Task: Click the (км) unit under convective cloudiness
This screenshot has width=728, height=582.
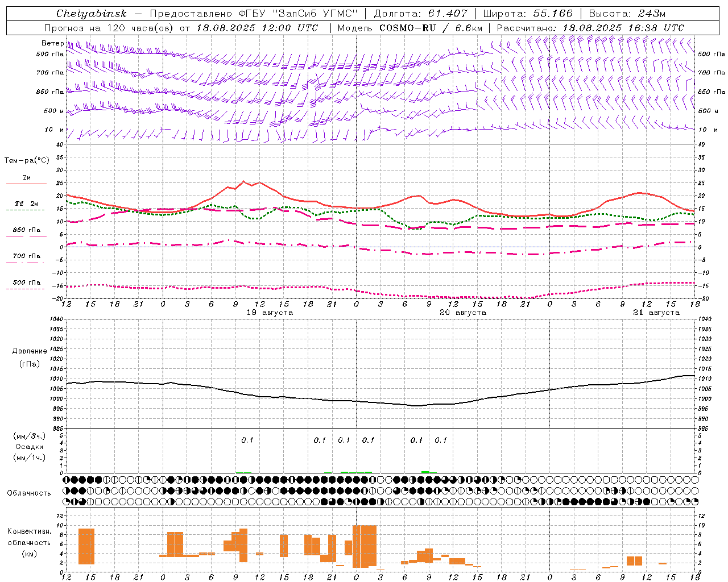Action: [x=30, y=553]
